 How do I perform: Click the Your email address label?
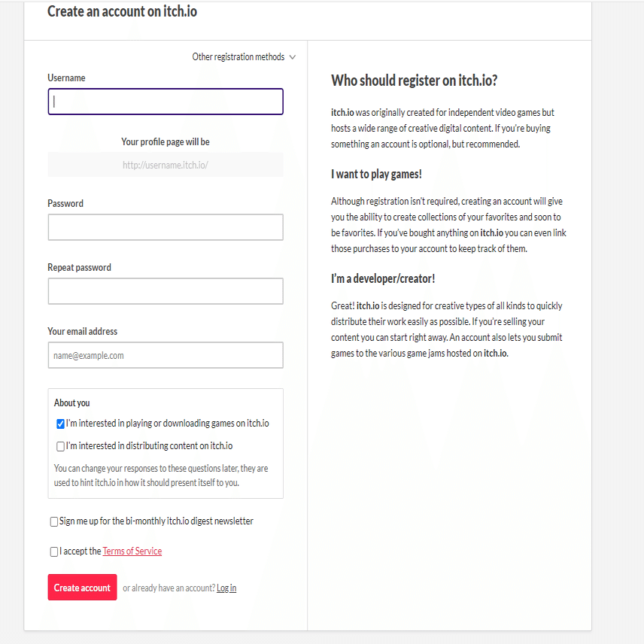[x=82, y=332]
